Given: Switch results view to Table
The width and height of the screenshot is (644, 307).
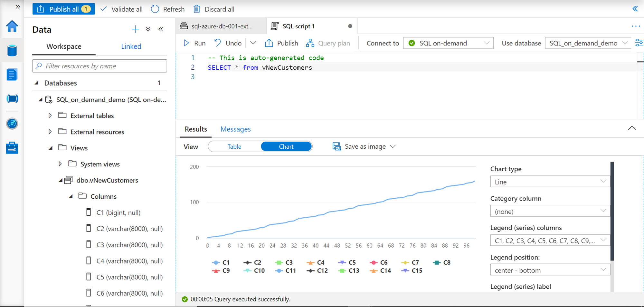Looking at the screenshot, I should (x=234, y=146).
